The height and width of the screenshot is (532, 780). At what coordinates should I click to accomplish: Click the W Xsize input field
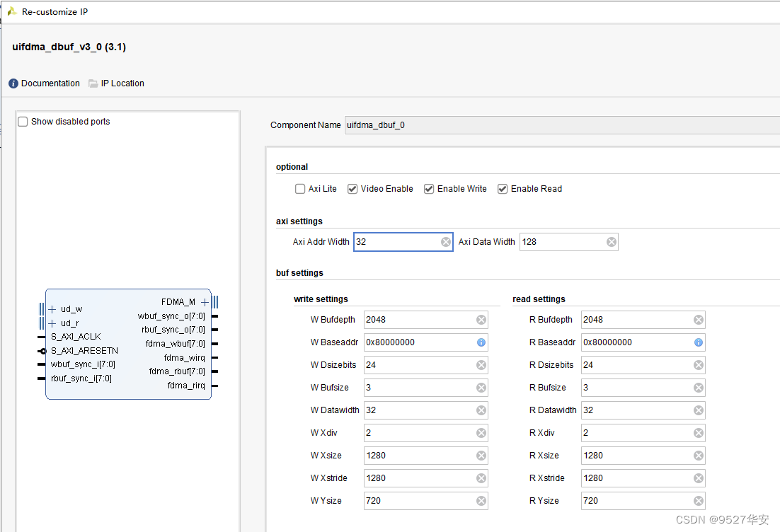coord(419,456)
